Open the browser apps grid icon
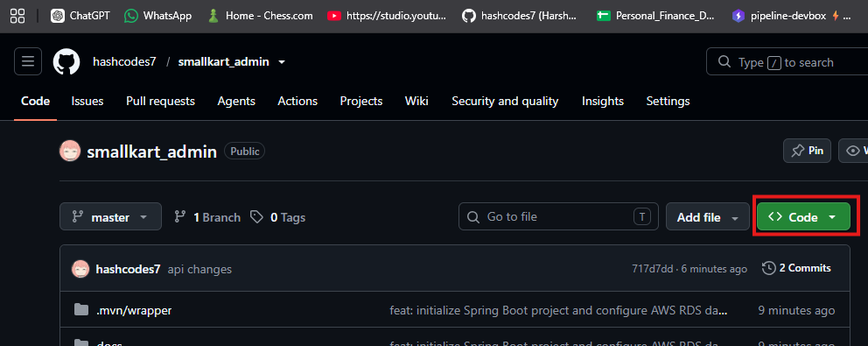 [x=17, y=16]
